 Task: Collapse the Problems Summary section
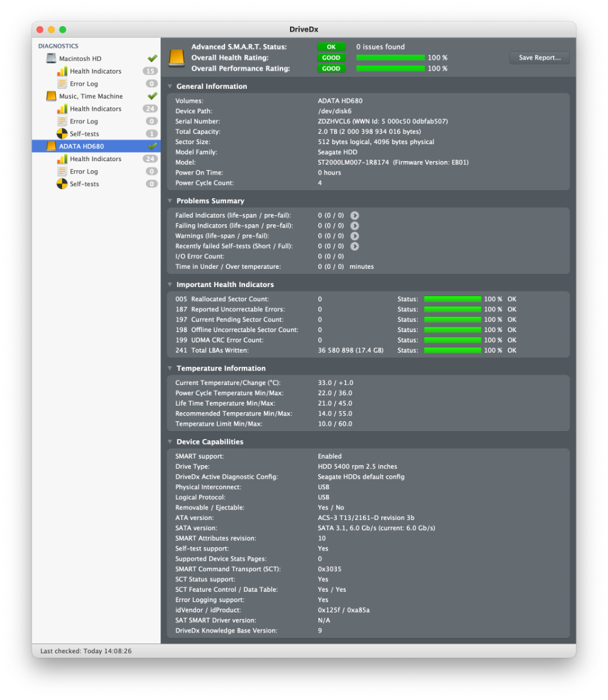pos(170,201)
